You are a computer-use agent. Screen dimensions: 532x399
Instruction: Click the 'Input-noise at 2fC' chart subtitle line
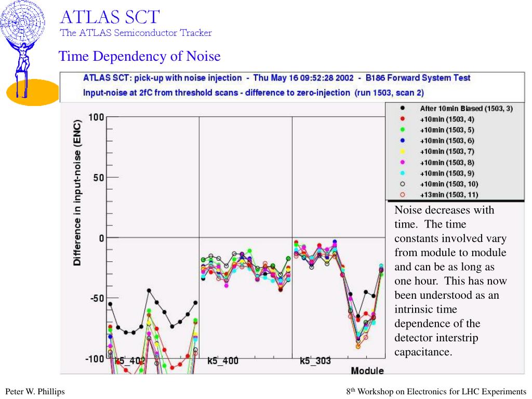253,92
